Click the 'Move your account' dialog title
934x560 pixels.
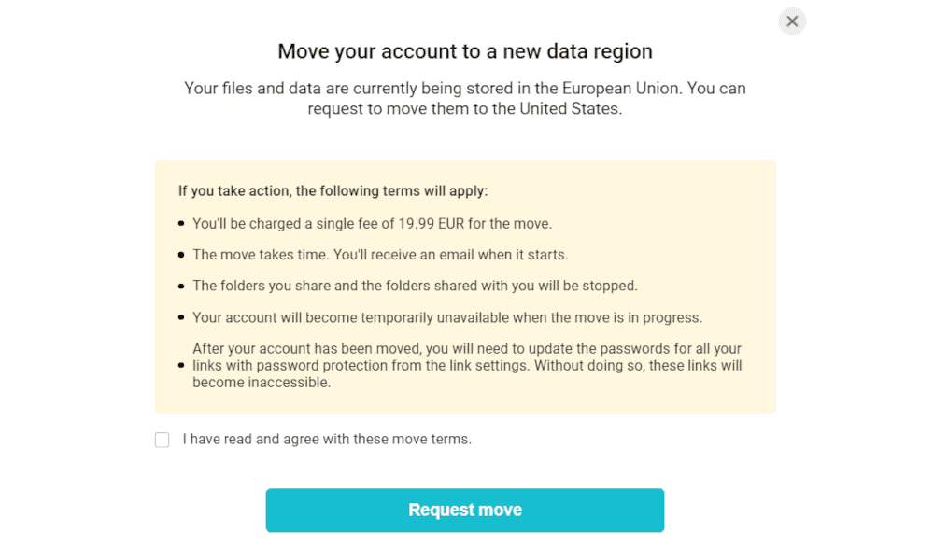coord(464,51)
